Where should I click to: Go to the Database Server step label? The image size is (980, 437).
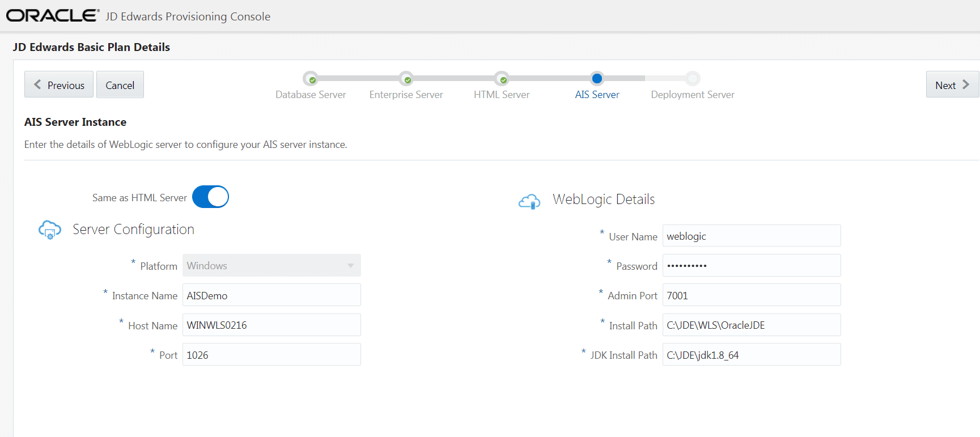[x=311, y=95]
